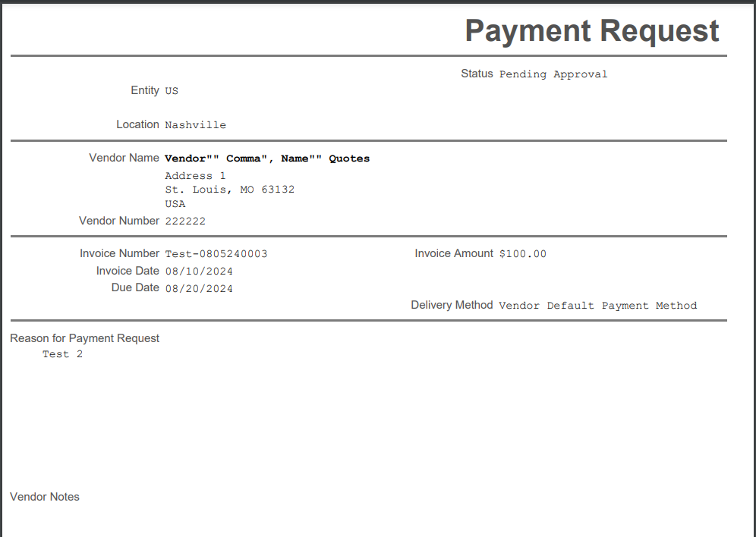Viewport: 756px width, 537px height.
Task: Click the St. Louis, MO 63132 line
Action: [x=229, y=190]
